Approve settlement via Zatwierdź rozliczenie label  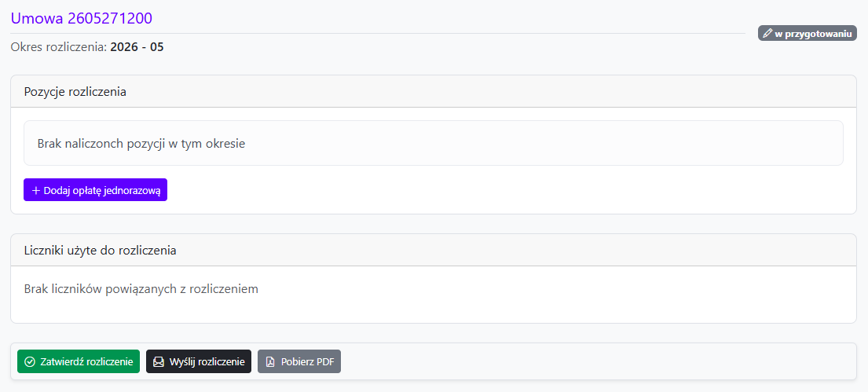tap(86, 362)
